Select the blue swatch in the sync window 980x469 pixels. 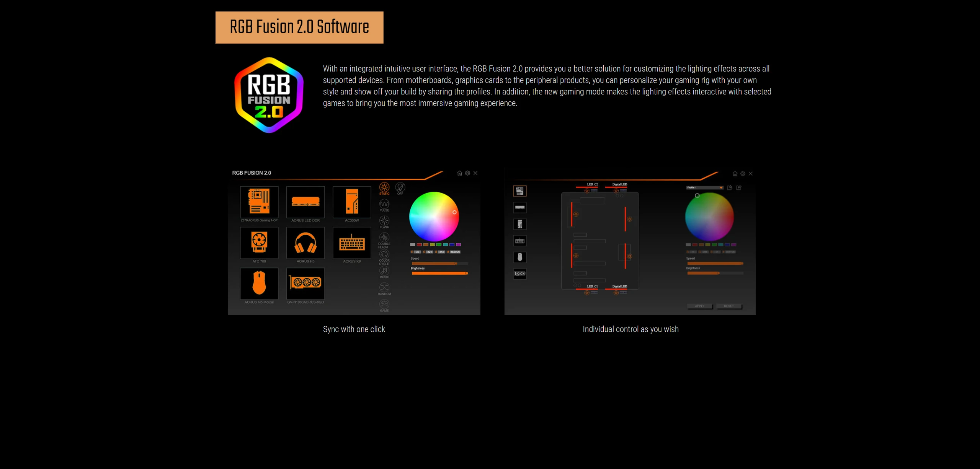452,245
